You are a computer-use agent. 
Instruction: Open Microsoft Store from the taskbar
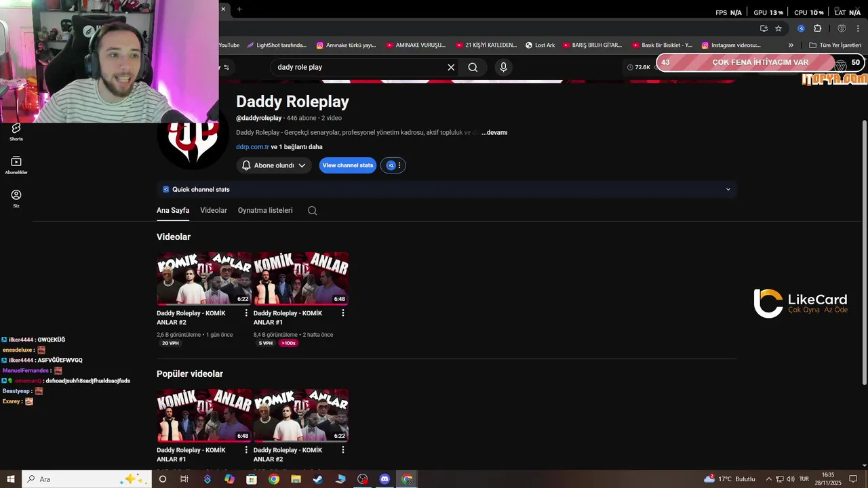[x=252, y=479]
